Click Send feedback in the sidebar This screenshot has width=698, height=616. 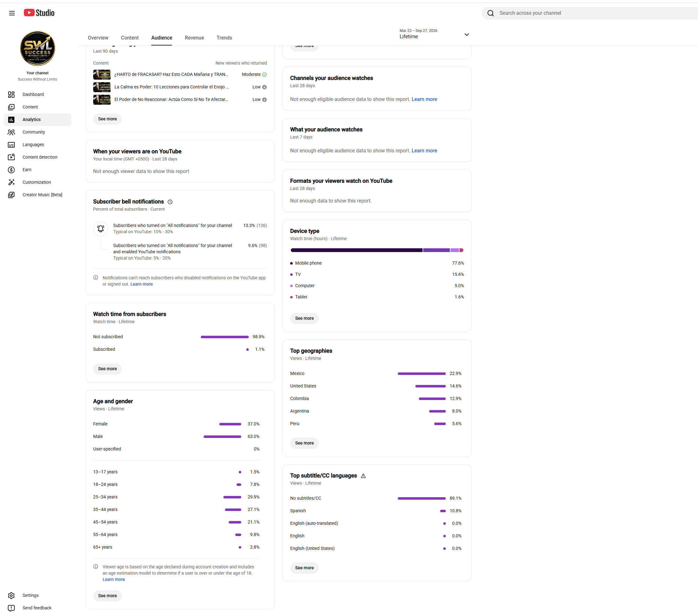tap(37, 608)
